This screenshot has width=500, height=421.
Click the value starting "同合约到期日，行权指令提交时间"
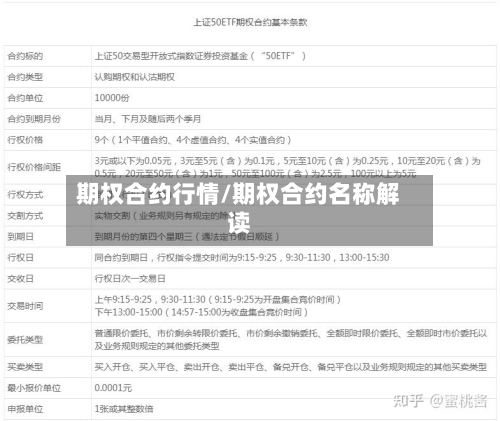(242, 257)
